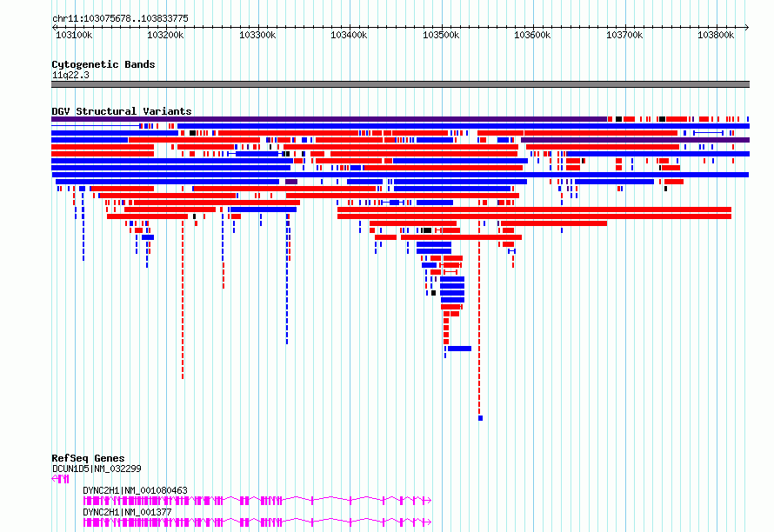Open the DGV Structural Variants track title
This screenshot has height=532, width=774.
122,111
